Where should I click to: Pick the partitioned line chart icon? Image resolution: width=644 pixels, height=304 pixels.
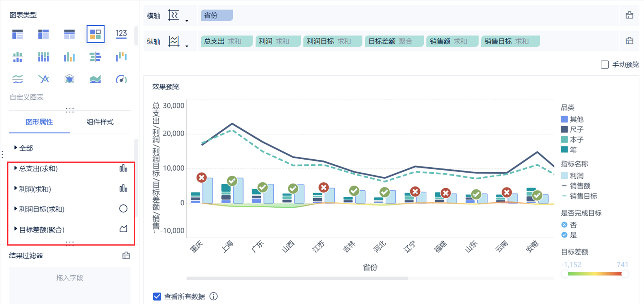pos(18,79)
